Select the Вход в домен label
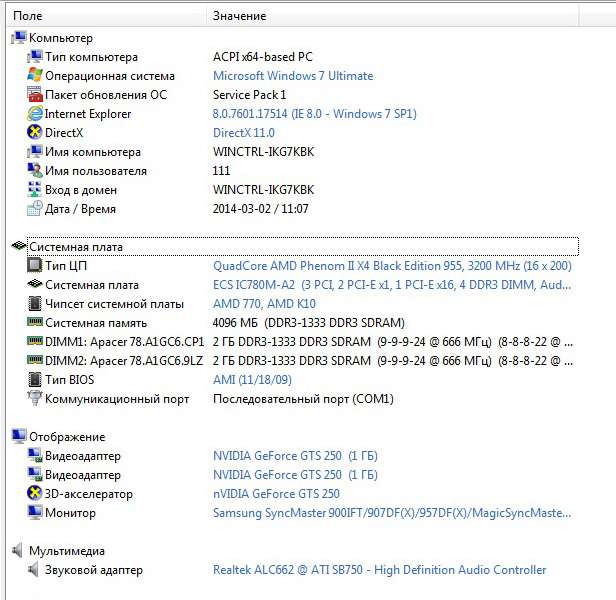Viewport: 616px width, 600px height. pyautogui.click(x=81, y=190)
